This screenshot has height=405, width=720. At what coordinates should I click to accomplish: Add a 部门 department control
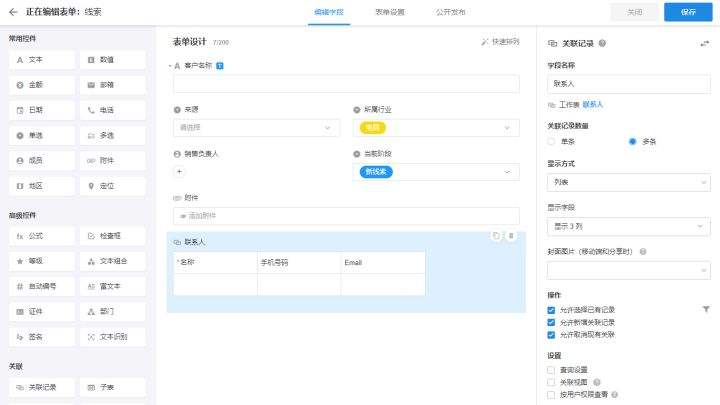point(112,312)
